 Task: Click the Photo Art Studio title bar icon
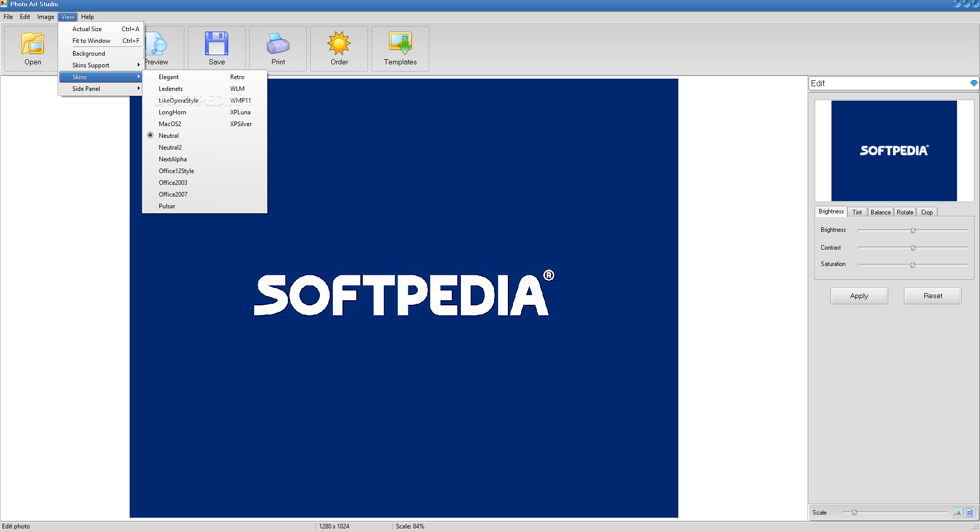tap(4, 4)
